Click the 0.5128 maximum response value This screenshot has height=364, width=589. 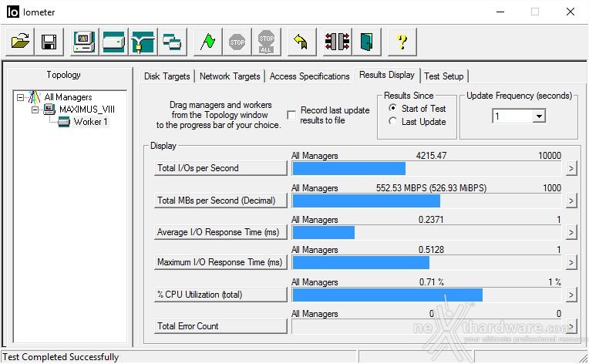(x=431, y=249)
